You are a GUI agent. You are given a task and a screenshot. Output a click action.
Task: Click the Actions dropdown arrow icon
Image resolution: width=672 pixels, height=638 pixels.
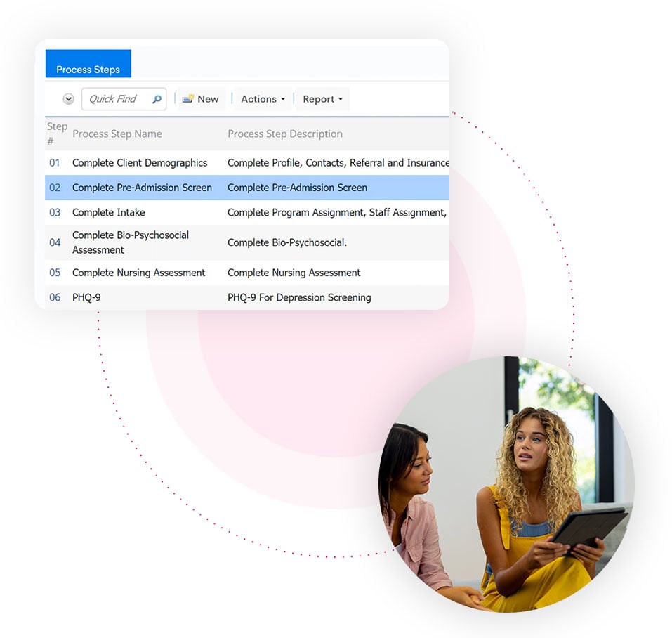tap(283, 99)
